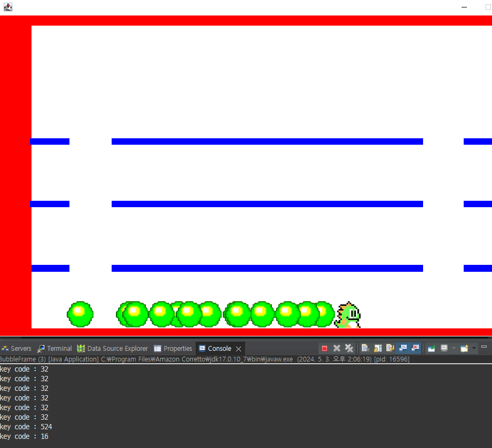Click console line 'key code : 524'

click(x=26, y=427)
